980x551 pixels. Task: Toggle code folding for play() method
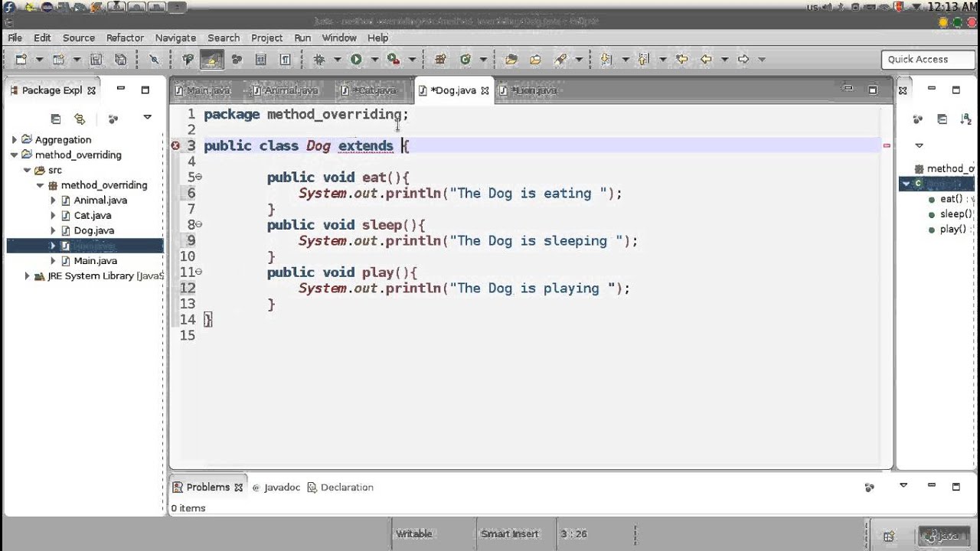pyautogui.click(x=199, y=272)
